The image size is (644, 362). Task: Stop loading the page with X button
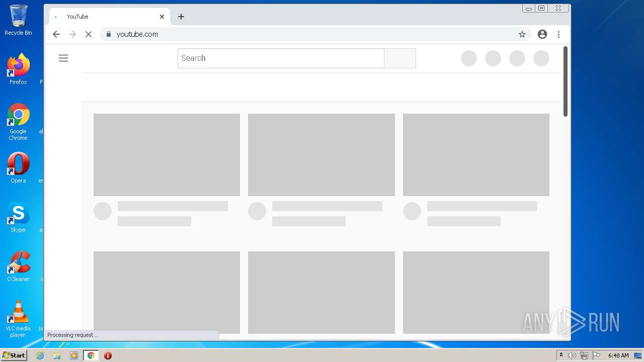[x=89, y=34]
